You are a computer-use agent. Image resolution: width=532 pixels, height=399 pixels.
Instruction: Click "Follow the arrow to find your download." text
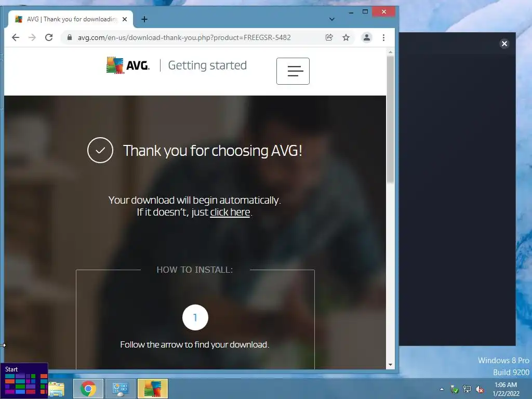pyautogui.click(x=195, y=345)
